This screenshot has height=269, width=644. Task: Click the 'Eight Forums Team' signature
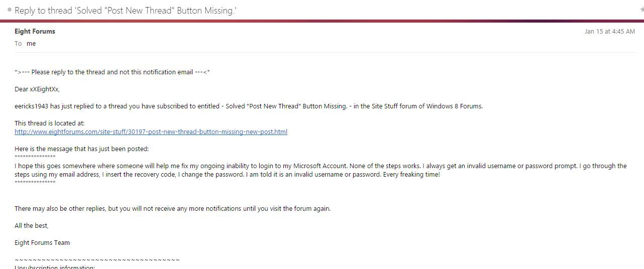pos(42,243)
